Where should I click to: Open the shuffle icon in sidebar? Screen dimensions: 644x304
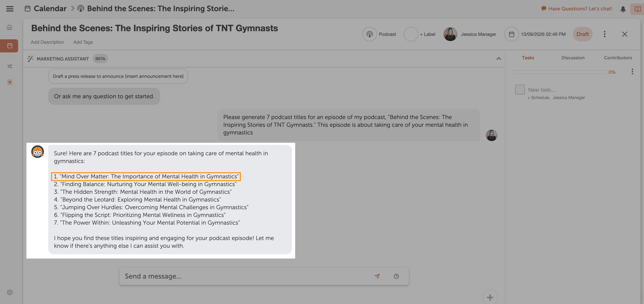[10, 66]
